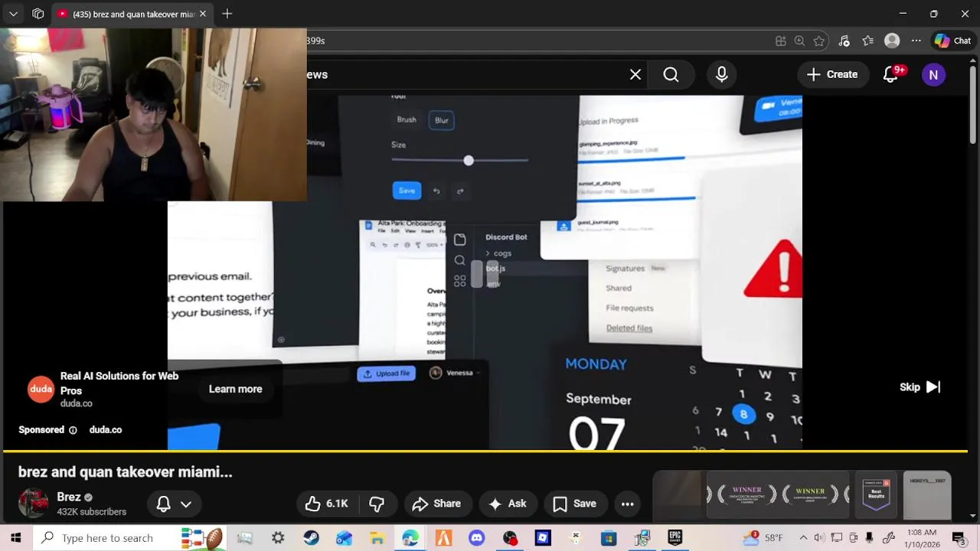Click the Sponsored info icon
Screen dimensions: 980x551
[73, 430]
